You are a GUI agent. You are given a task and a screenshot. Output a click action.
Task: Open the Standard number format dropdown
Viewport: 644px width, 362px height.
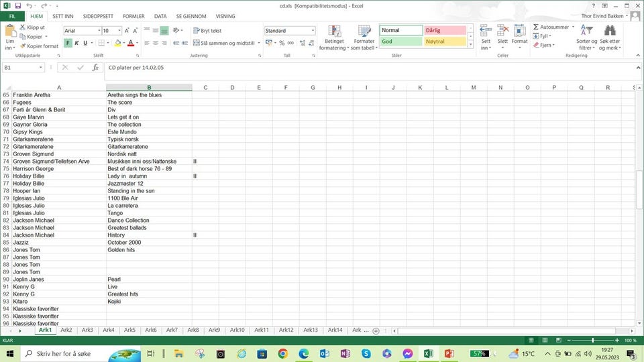(313, 31)
